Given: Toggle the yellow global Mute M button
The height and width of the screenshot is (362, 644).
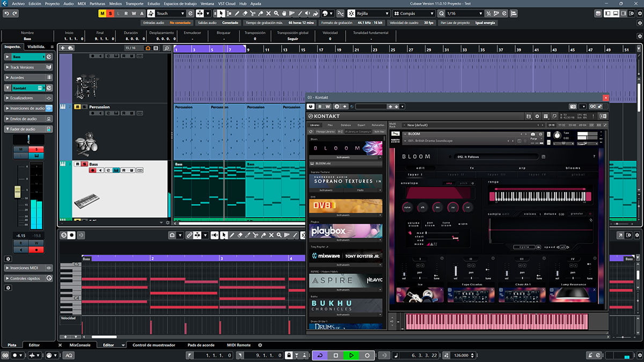Looking at the screenshot, I should coord(102,13).
